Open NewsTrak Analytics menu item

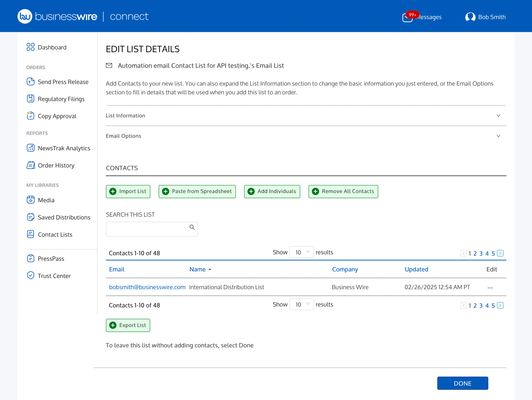coord(58,148)
